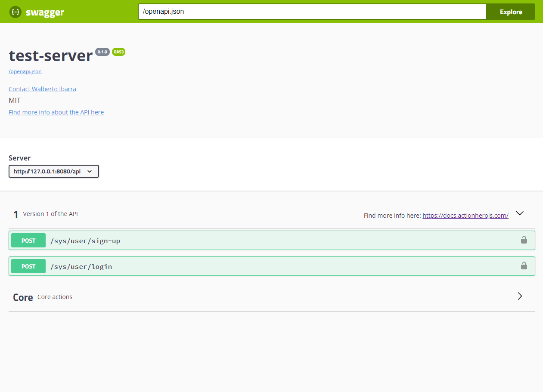Click the POST badge for sign-up
The image size is (543, 392).
(x=28, y=241)
